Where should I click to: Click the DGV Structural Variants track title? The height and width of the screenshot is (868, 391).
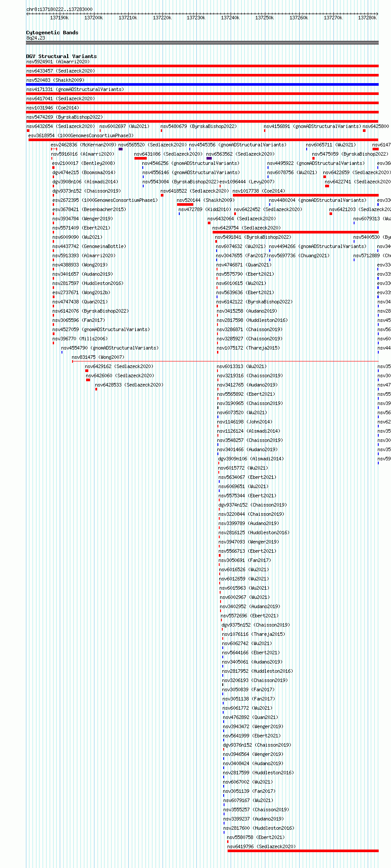[x=61, y=56]
